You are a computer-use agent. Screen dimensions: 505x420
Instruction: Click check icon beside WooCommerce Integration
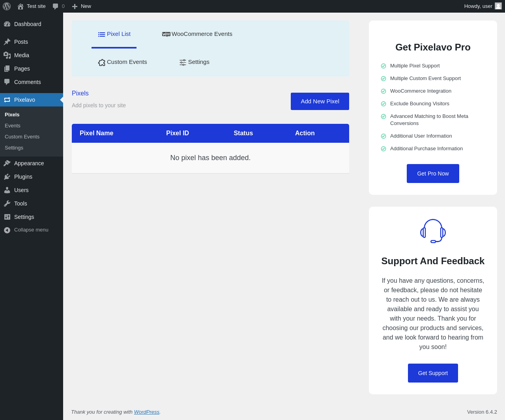[x=383, y=91]
